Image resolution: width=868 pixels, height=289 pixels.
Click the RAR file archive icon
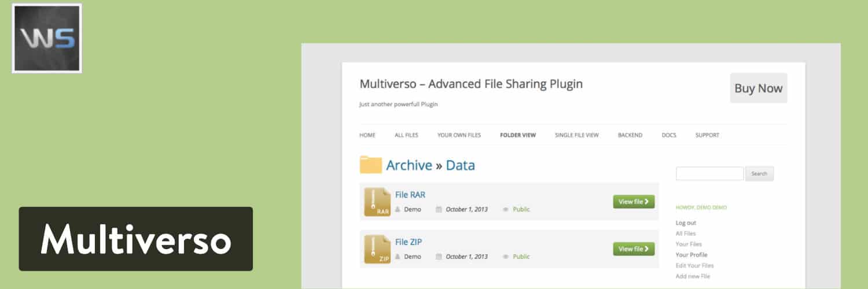(377, 202)
